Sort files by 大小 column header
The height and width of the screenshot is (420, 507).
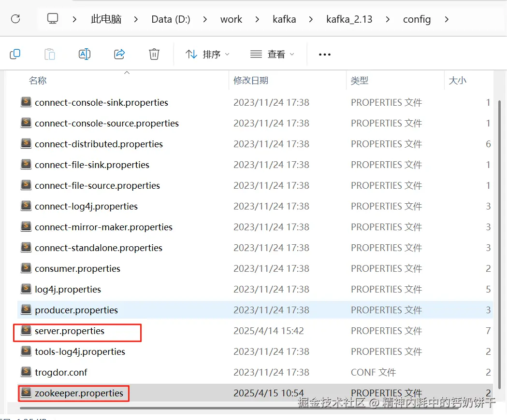click(x=458, y=81)
